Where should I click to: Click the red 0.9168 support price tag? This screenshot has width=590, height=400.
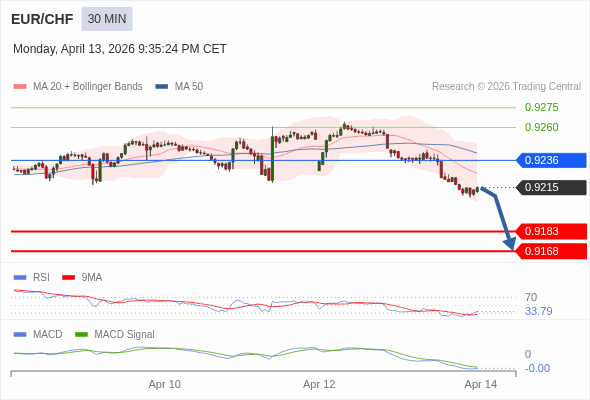coord(551,251)
